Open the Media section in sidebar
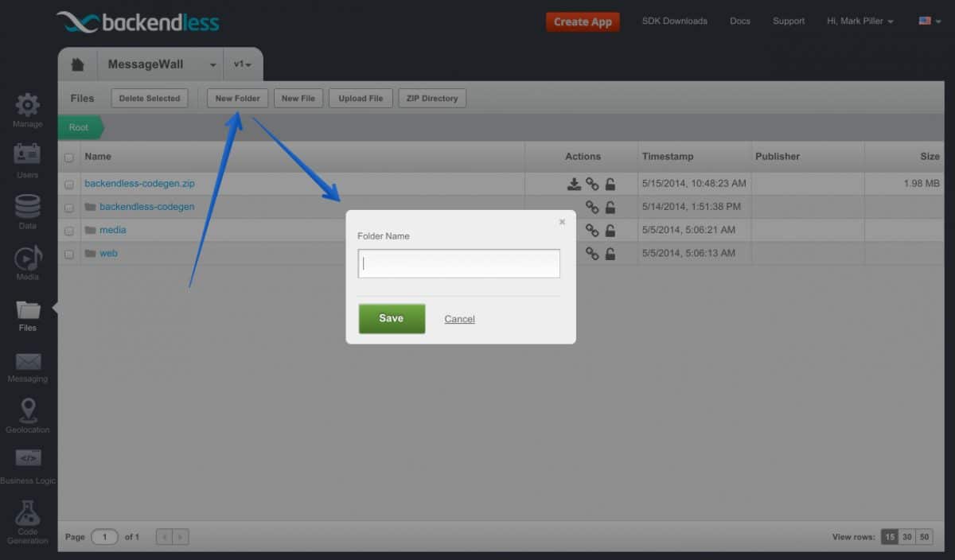Viewport: 955px width, 560px height. click(x=27, y=262)
